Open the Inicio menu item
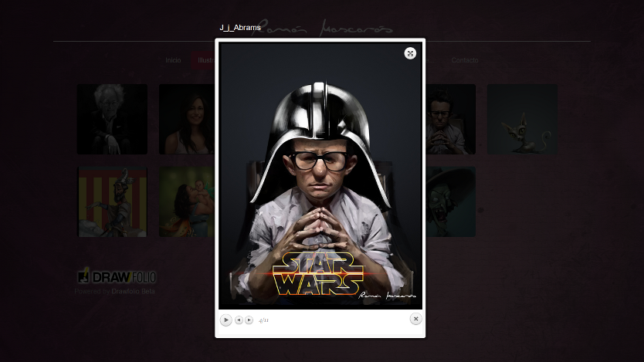The width and height of the screenshot is (644, 362). point(173,60)
